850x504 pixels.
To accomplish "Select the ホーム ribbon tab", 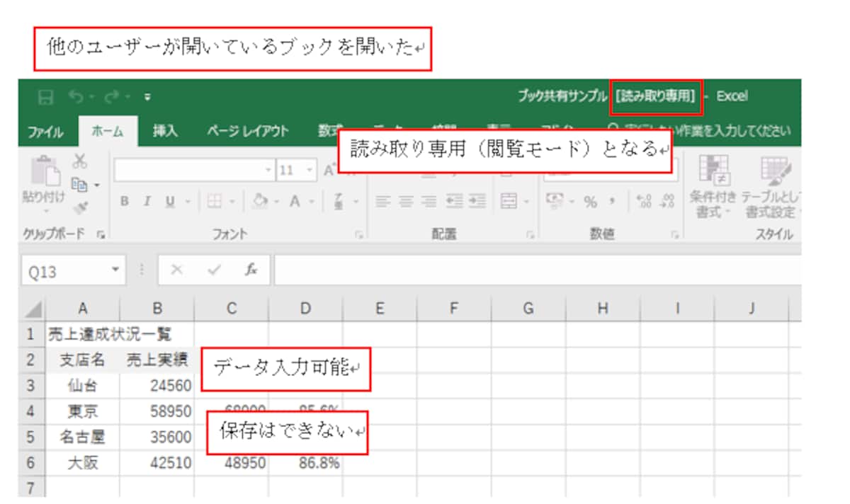I will [107, 131].
